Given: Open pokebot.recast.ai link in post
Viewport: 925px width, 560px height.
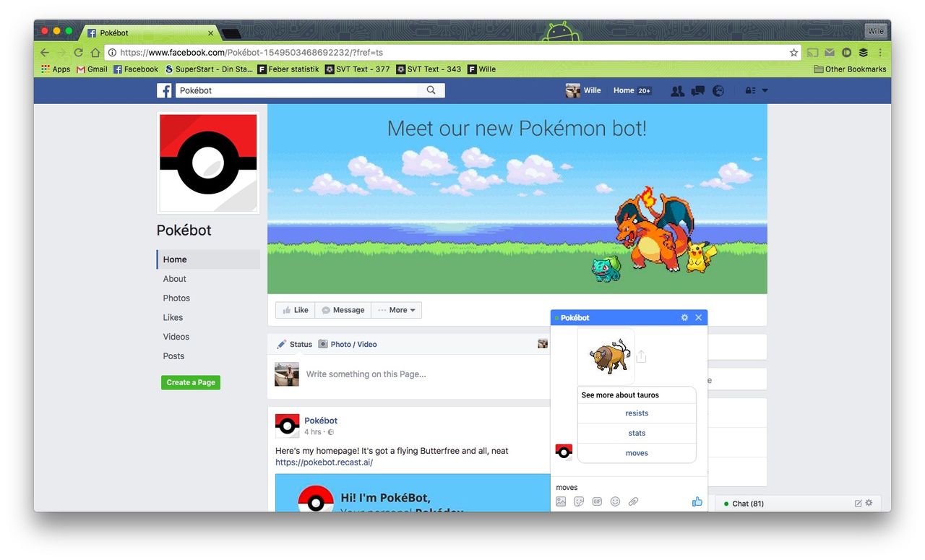Looking at the screenshot, I should pos(324,462).
